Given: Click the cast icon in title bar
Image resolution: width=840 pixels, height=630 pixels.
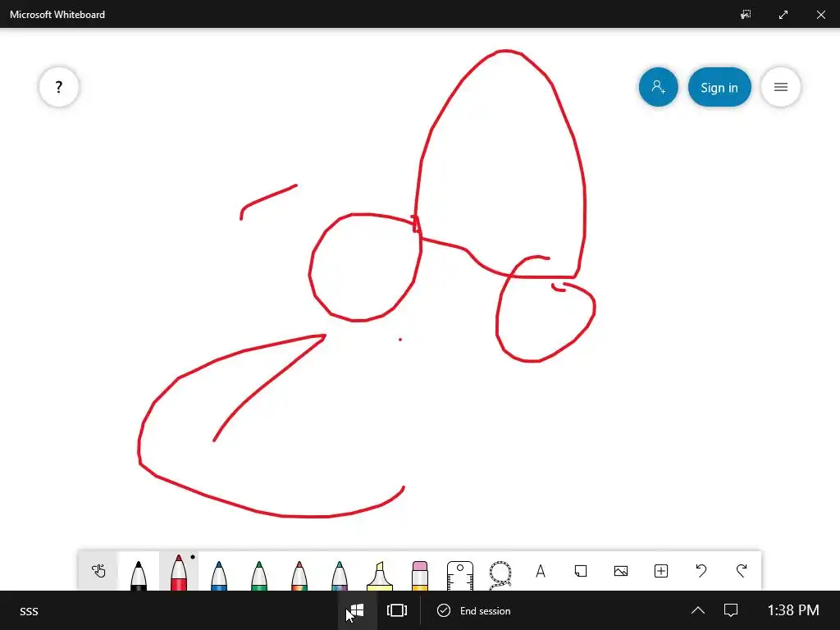Looking at the screenshot, I should coord(746,15).
